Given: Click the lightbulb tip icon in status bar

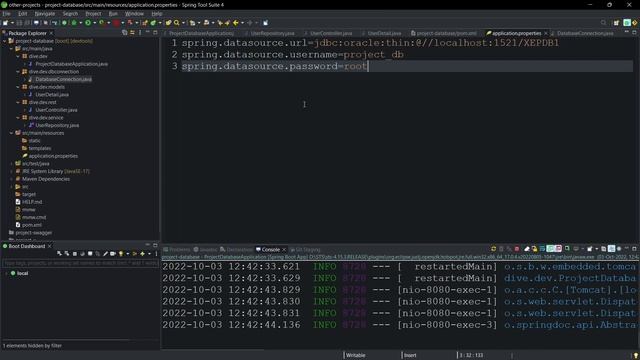Looking at the screenshot, I should pyautogui.click(x=635, y=356).
